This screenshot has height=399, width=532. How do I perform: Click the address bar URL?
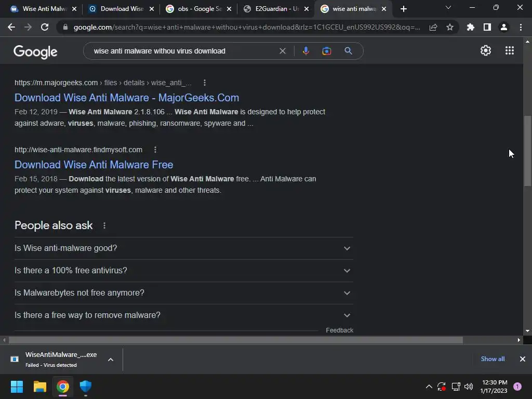(x=247, y=27)
